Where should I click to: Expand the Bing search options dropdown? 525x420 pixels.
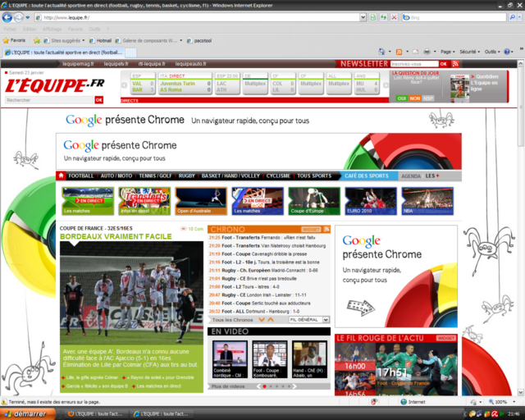point(519,17)
